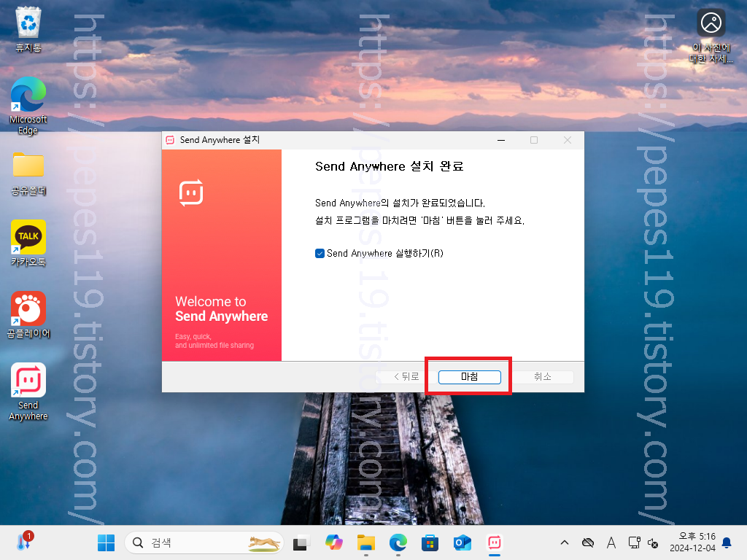Toggle the IME language indicator A

(x=611, y=542)
